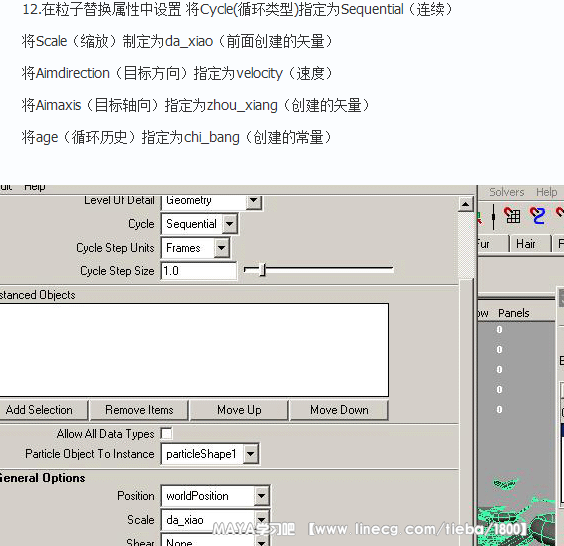
Task: Click the Instanced Objects list box
Action: click(194, 350)
